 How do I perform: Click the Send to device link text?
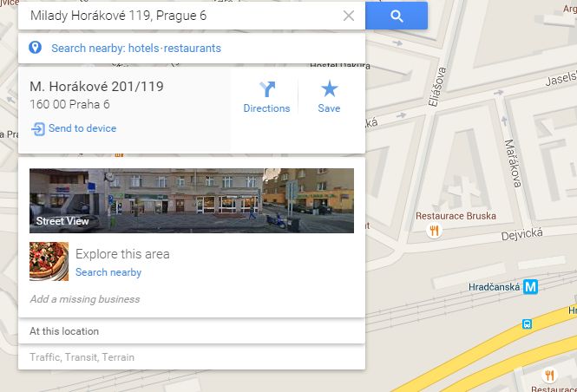[82, 128]
